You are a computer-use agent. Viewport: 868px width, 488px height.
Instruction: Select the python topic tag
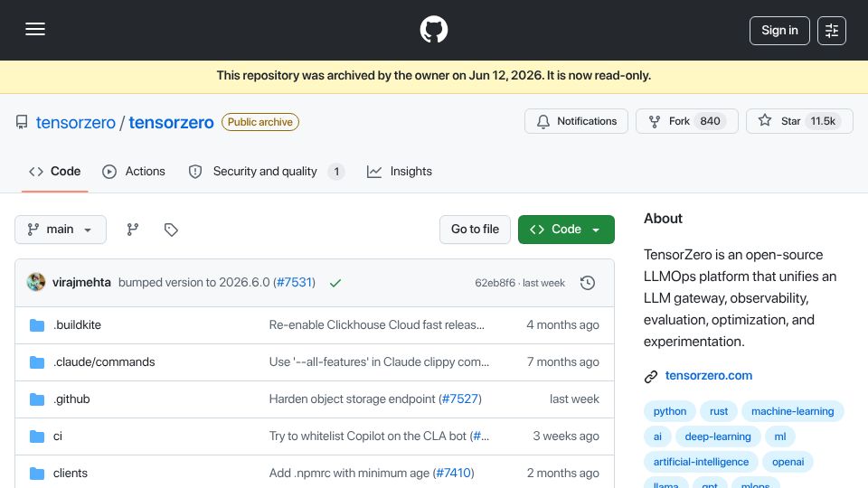coord(670,411)
